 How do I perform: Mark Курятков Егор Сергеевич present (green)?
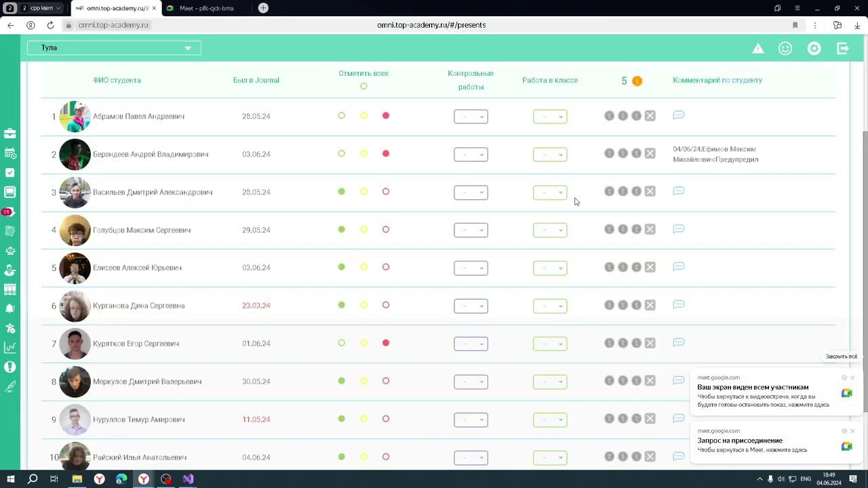click(x=341, y=343)
